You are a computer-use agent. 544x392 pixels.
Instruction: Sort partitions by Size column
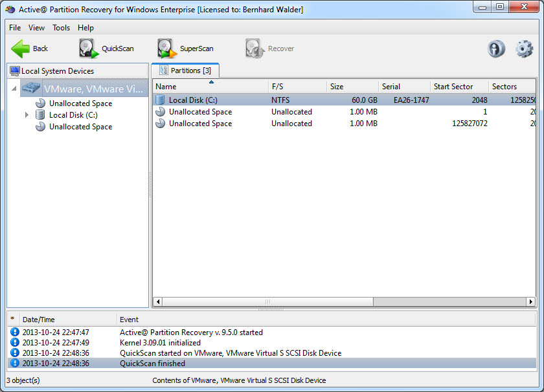352,86
